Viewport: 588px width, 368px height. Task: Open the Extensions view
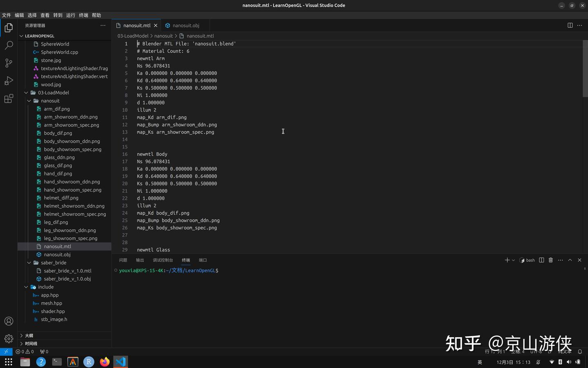9,99
